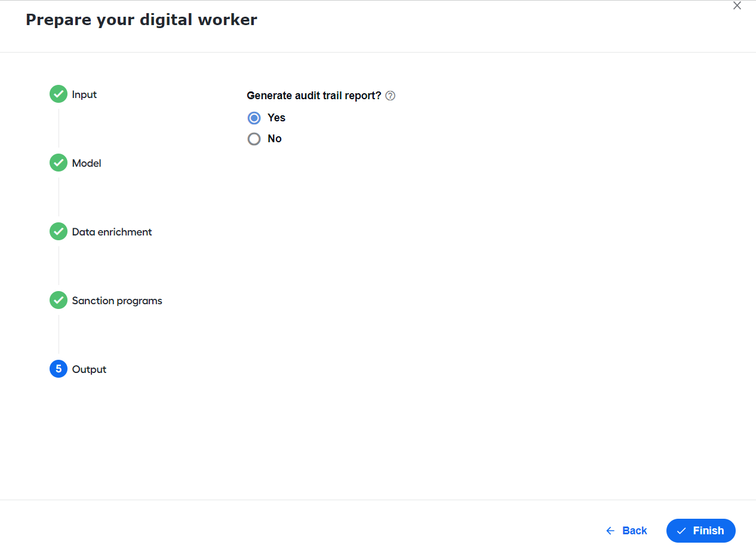Viewport: 756px width, 557px height.
Task: Select the Yes radio button
Action: 254,118
